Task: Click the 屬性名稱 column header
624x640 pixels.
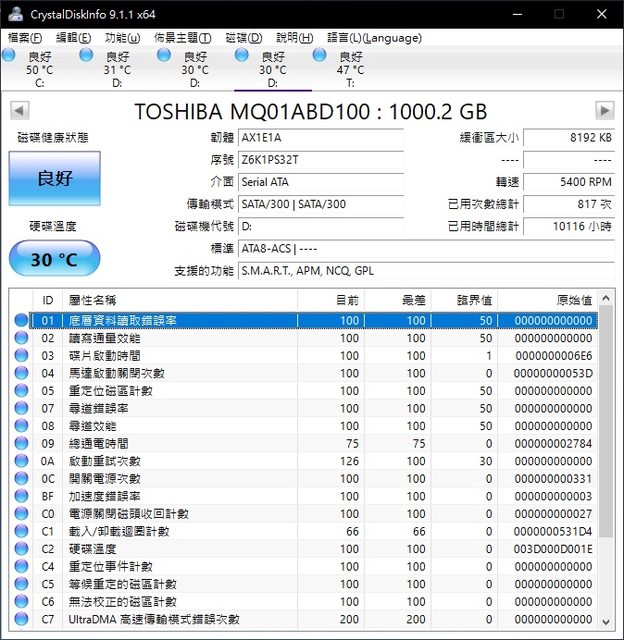Action: 92,300
